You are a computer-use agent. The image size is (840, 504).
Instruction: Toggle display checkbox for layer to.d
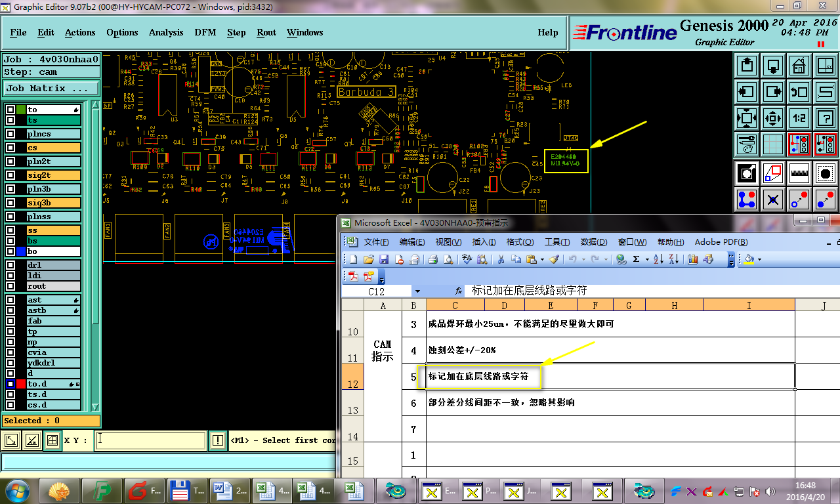tap(10, 384)
